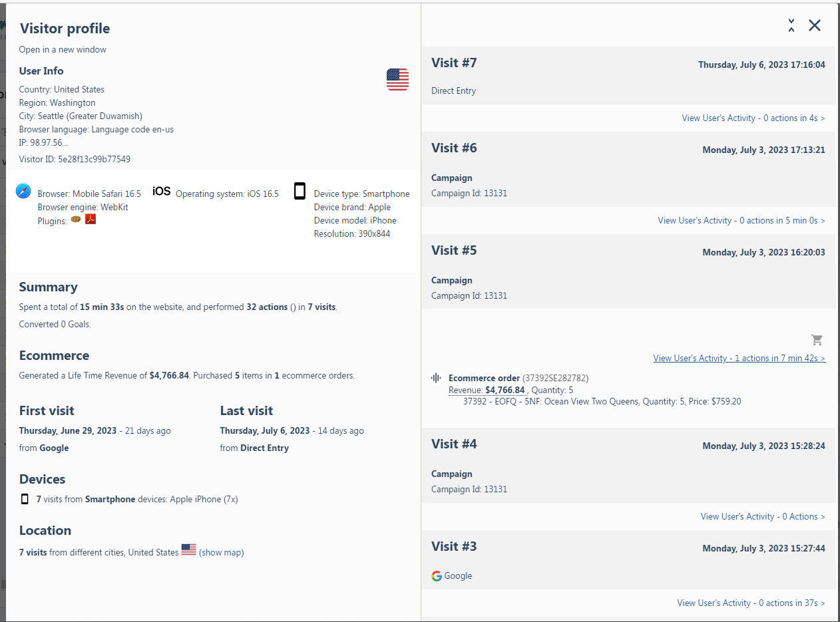Click the smartphone icon under Devices

click(x=25, y=499)
